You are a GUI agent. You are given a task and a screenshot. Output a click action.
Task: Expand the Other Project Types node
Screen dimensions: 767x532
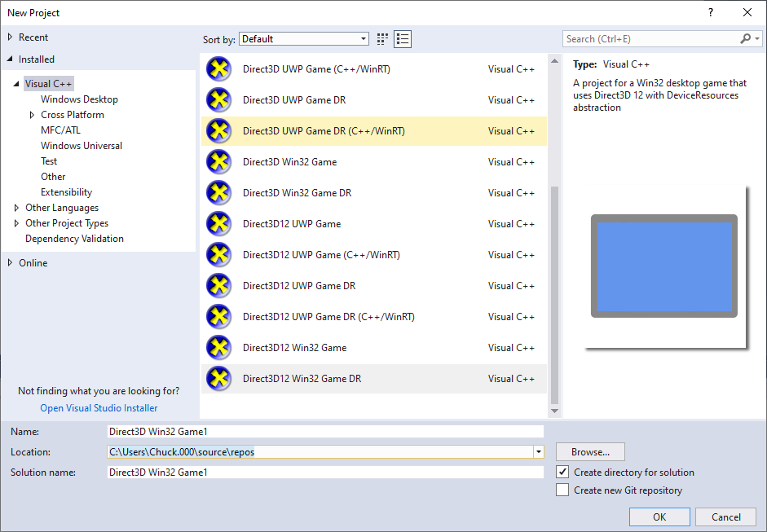click(x=16, y=223)
